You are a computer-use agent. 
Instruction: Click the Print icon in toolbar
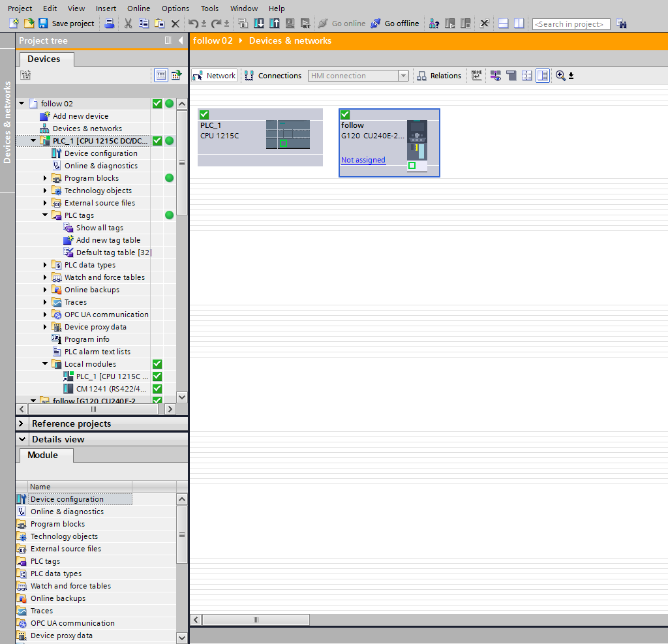tap(110, 23)
